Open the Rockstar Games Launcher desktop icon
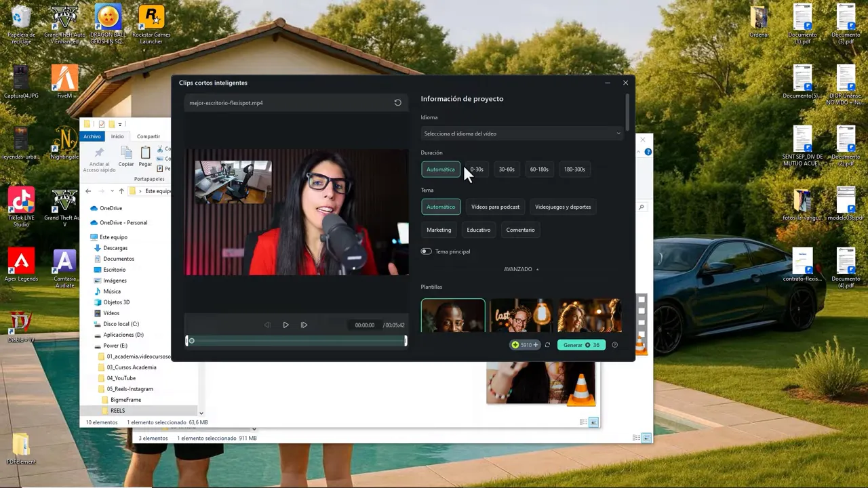868x488 pixels. [151, 26]
